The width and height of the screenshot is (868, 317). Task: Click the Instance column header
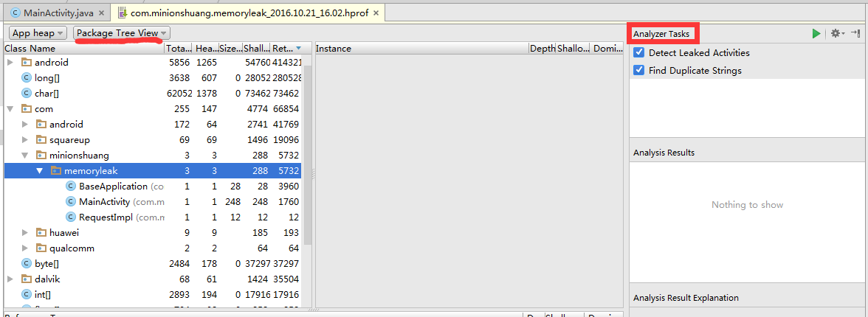click(421, 48)
